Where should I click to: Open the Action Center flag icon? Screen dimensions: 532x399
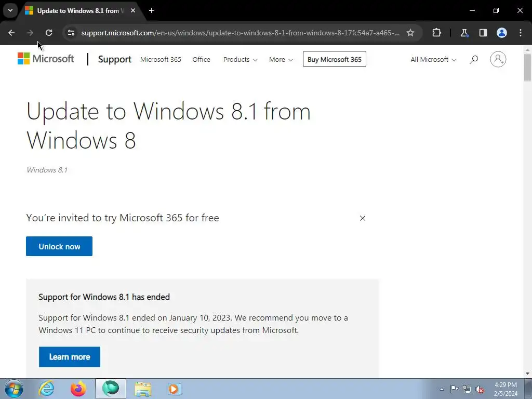tap(454, 389)
